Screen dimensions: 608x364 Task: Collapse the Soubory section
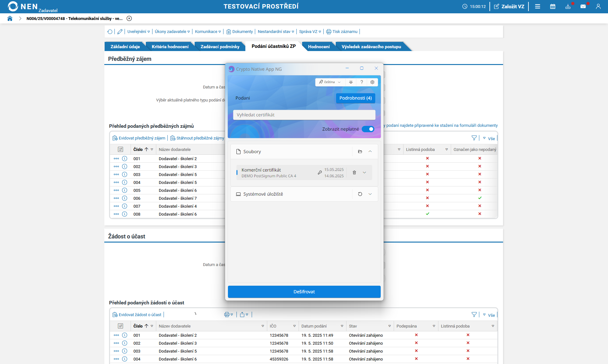tap(370, 152)
